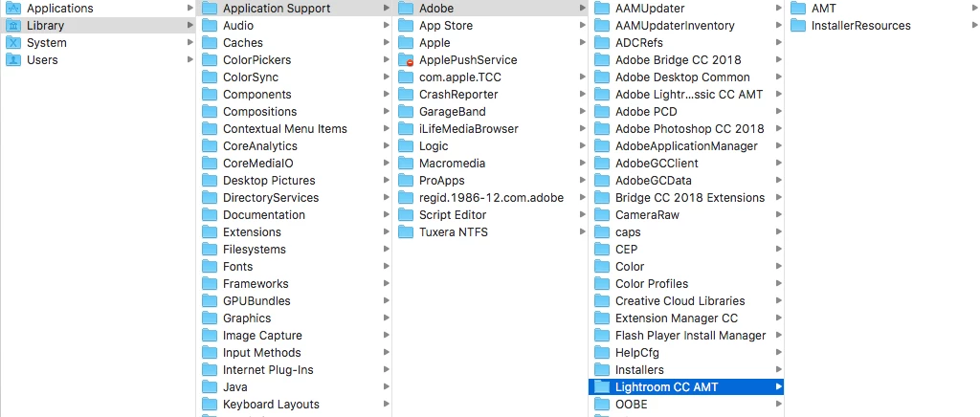Click the Caches folder icon
Screen dimensions: 980x417
click(x=210, y=43)
